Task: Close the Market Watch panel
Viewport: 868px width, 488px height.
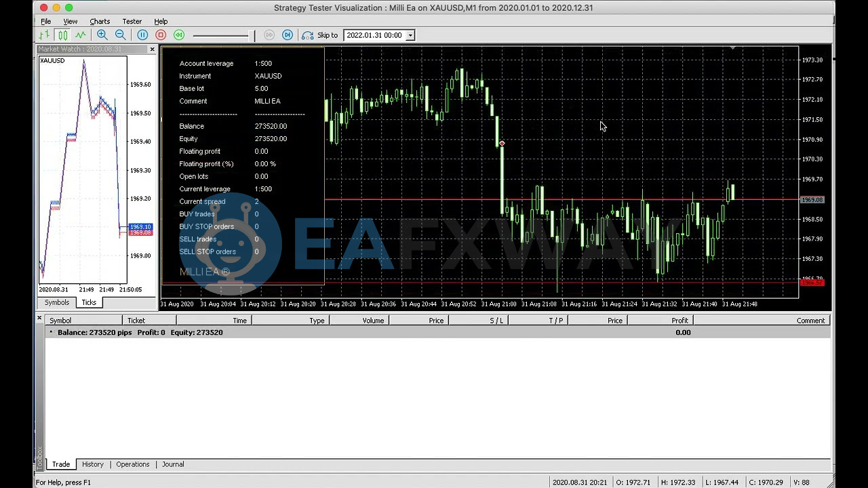Action: click(x=152, y=49)
